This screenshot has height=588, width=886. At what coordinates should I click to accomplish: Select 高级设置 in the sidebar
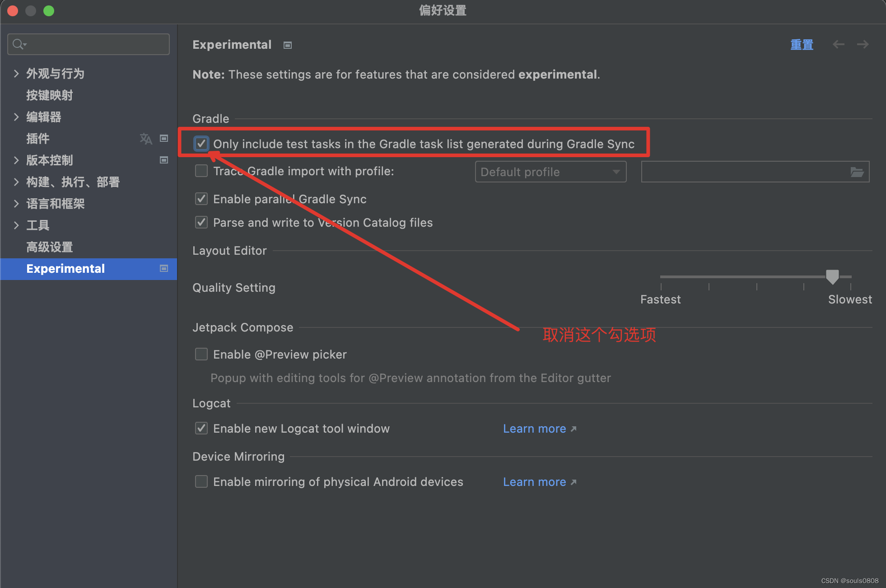coord(50,247)
